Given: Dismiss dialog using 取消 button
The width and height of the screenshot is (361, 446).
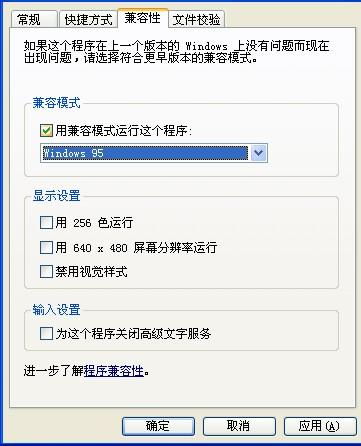Looking at the screenshot, I should point(239,426).
